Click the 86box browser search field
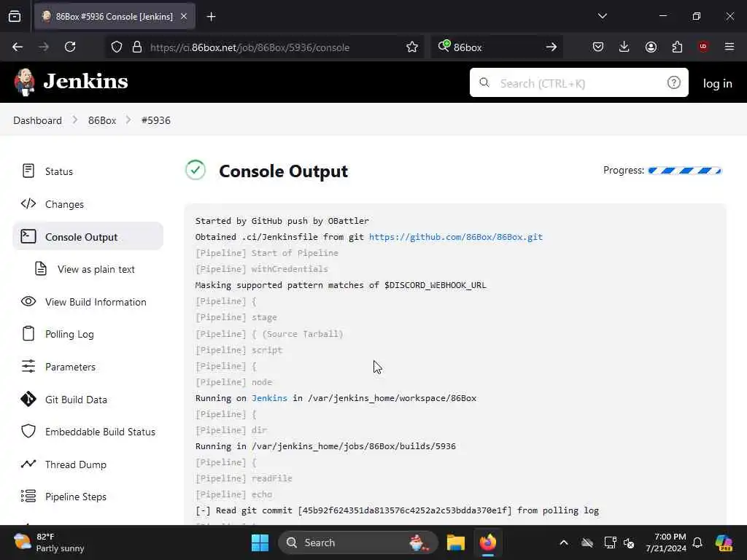747x560 pixels. [495, 47]
